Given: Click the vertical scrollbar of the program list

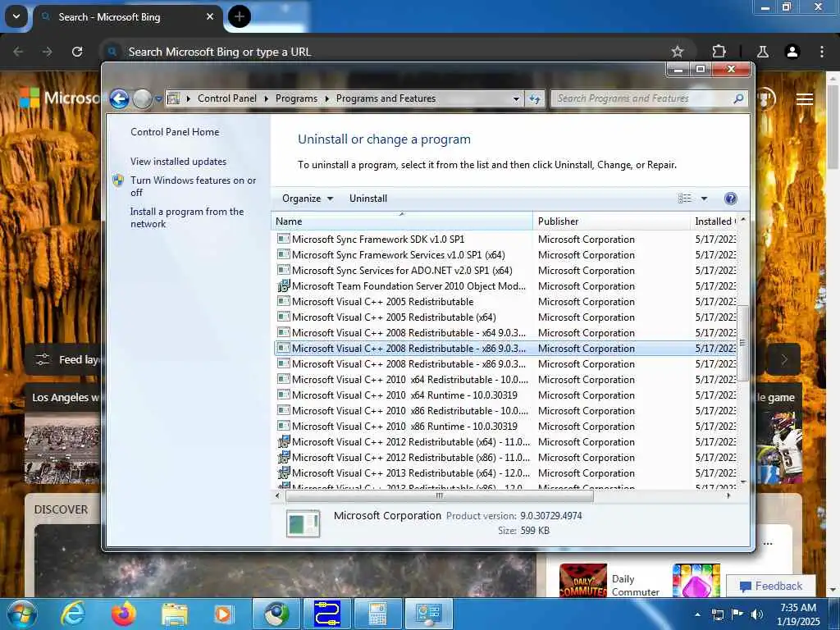Looking at the screenshot, I should pos(742,343).
